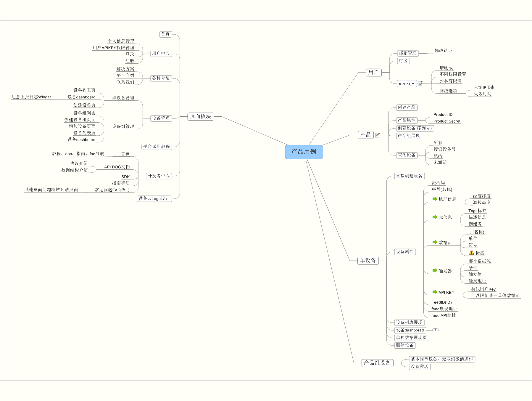This screenshot has width=532, height=401.
Task: Click the 教程，doc，指南，faq导航 subtopic
Action: click(78, 154)
